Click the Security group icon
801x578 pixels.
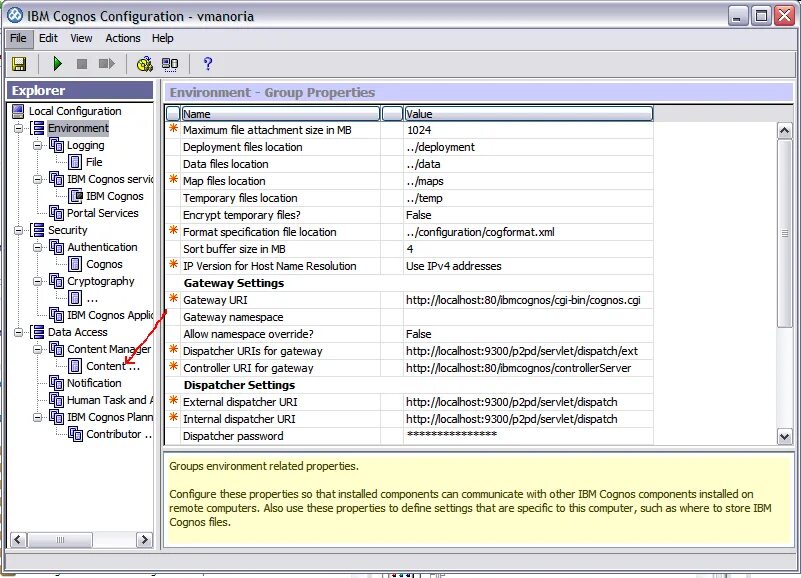coord(37,230)
